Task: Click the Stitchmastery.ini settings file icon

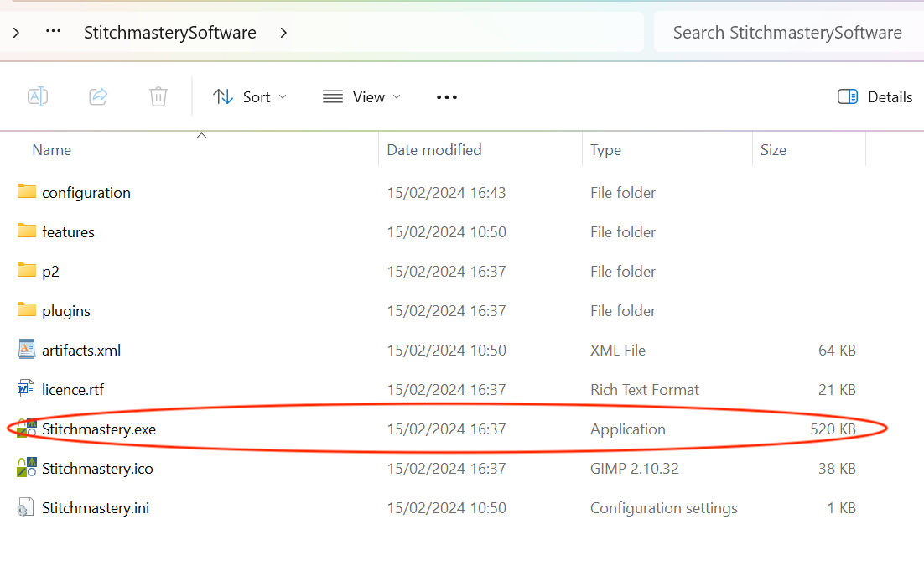Action: click(25, 507)
